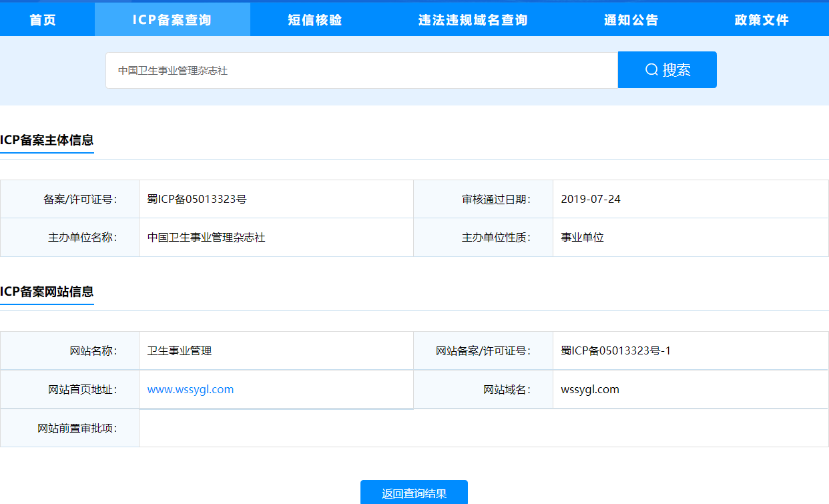Open the 违法违规域名查询 tab
The height and width of the screenshot is (504, 829).
point(473,20)
